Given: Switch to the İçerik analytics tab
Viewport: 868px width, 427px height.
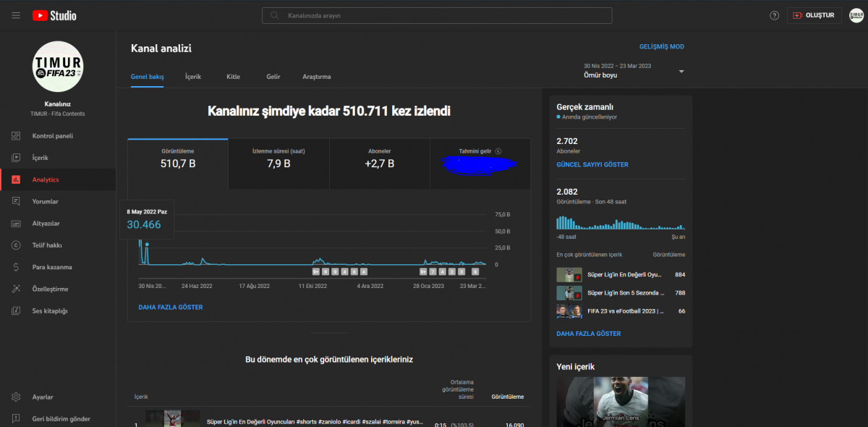Looking at the screenshot, I should (x=193, y=77).
